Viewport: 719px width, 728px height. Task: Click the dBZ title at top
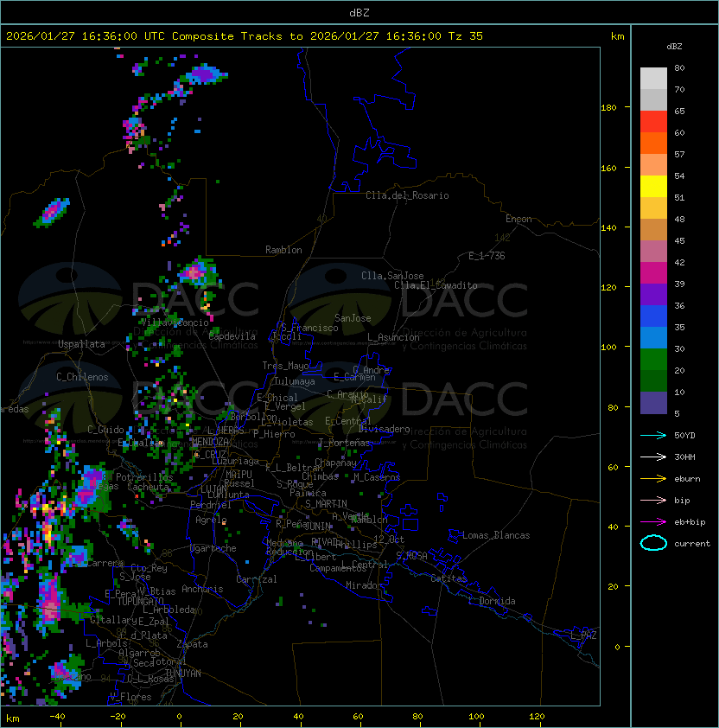click(x=359, y=12)
